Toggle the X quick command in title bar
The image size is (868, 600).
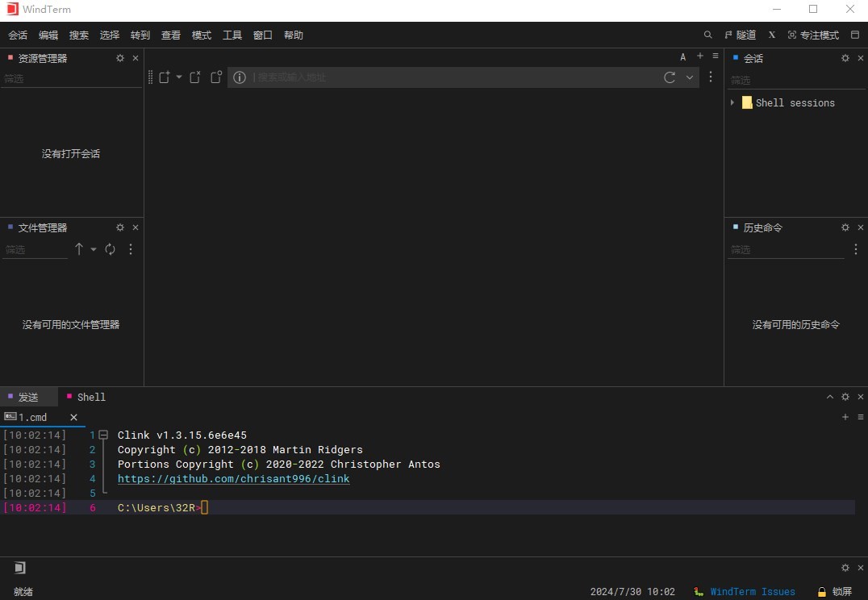(771, 35)
